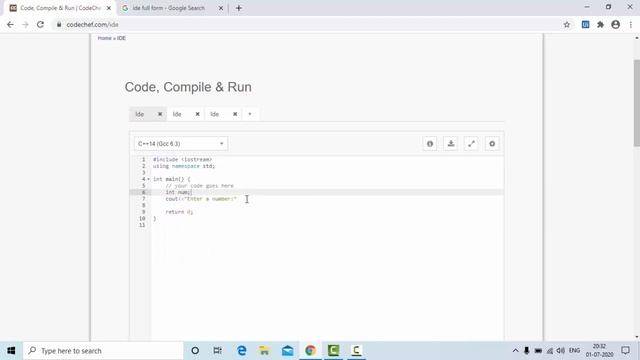Image resolution: width=640 pixels, height=360 pixels.
Task: Switch to Google Search browser tab
Action: pyautogui.click(x=169, y=8)
